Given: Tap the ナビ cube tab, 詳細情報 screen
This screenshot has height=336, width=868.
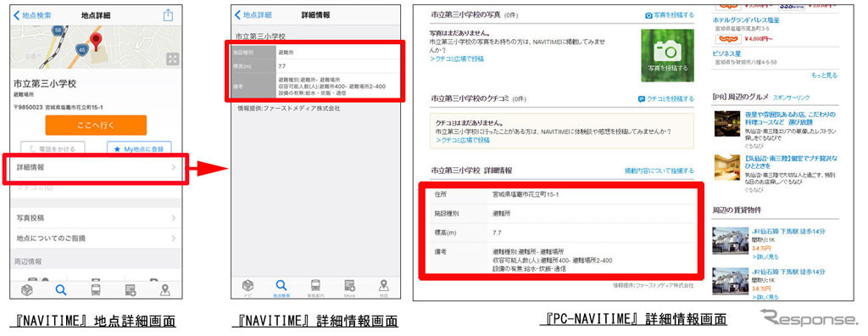Looking at the screenshot, I should [248, 288].
